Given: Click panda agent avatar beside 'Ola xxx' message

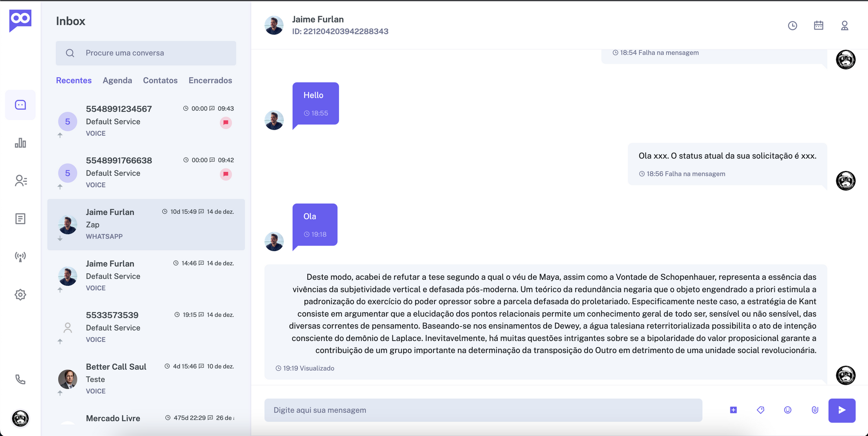Looking at the screenshot, I should [846, 180].
